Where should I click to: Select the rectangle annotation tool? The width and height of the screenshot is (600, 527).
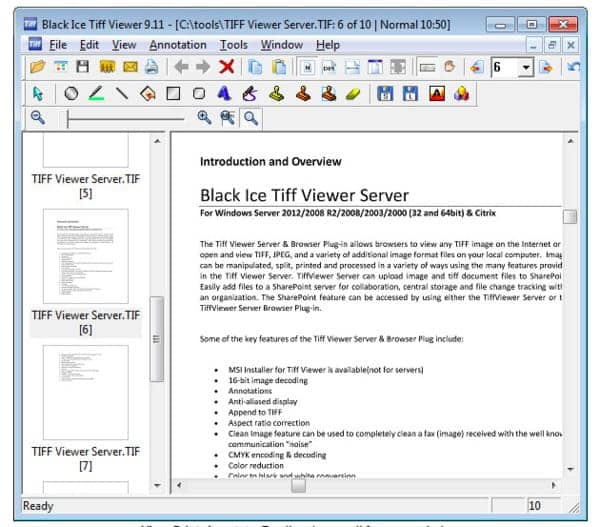coord(173,93)
